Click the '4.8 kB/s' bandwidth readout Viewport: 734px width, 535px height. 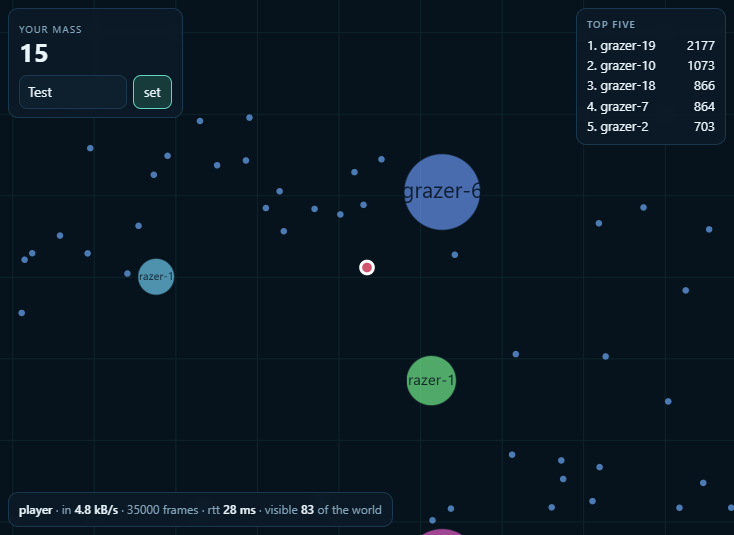[96, 510]
